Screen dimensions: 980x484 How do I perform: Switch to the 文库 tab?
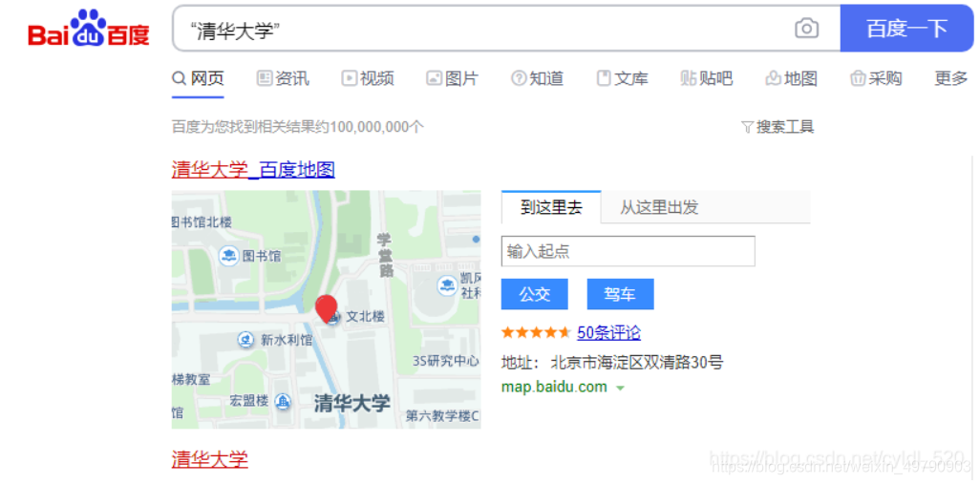coord(623,78)
